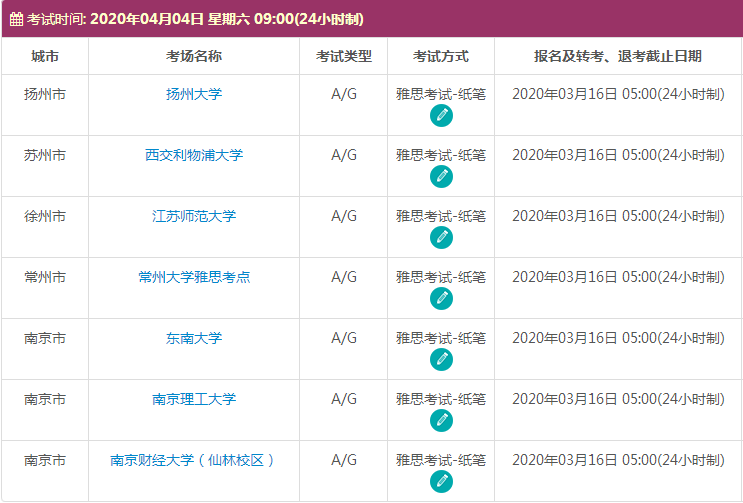The image size is (743, 503).
Task: Click the pencil icon in the 南京财经大学 row
Action: 441,482
